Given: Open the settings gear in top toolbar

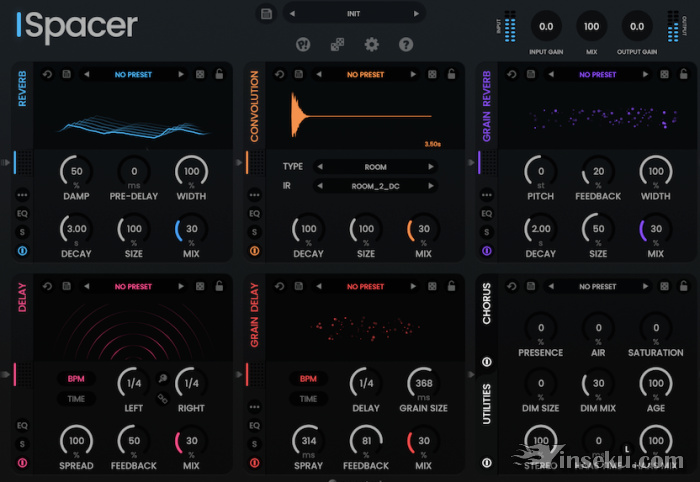Looking at the screenshot, I should pos(372,44).
